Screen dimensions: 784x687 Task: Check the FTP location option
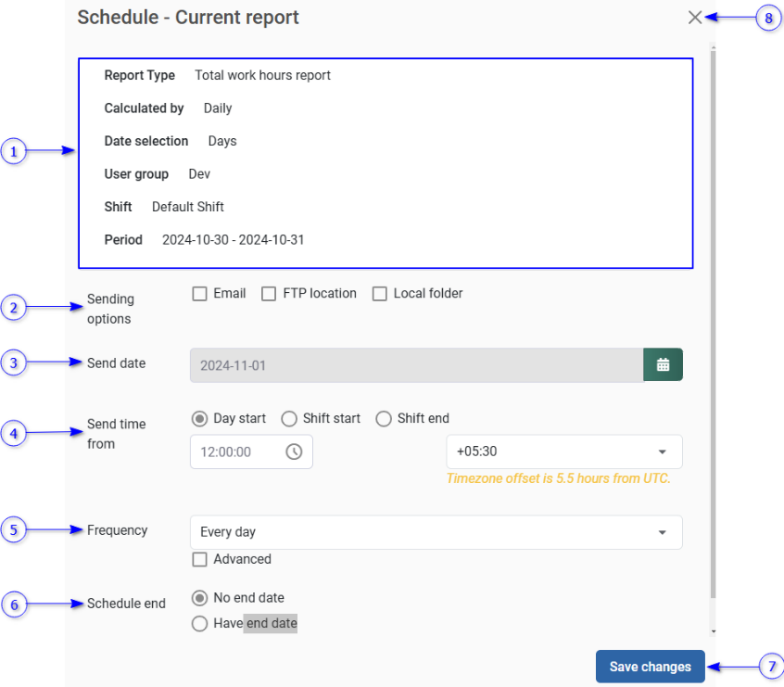point(269,294)
